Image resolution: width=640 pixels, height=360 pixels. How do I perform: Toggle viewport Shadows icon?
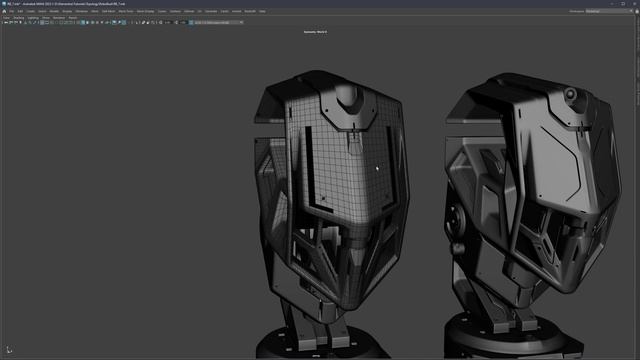click(107, 22)
